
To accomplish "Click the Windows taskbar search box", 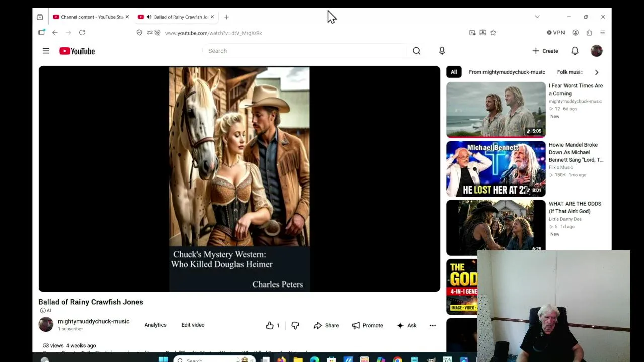I will pyautogui.click(x=213, y=359).
